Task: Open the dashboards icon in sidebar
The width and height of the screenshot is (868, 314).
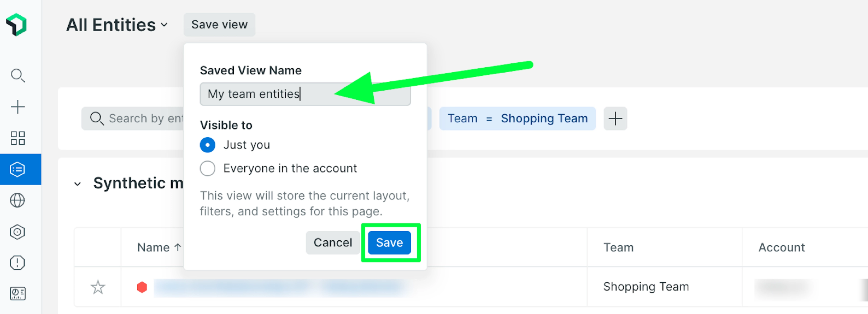Action: tap(17, 294)
